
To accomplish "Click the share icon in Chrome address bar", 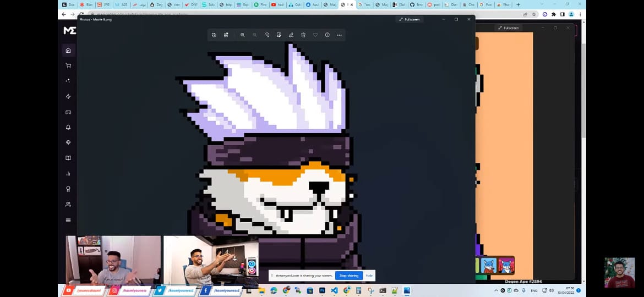I will click(525, 14).
